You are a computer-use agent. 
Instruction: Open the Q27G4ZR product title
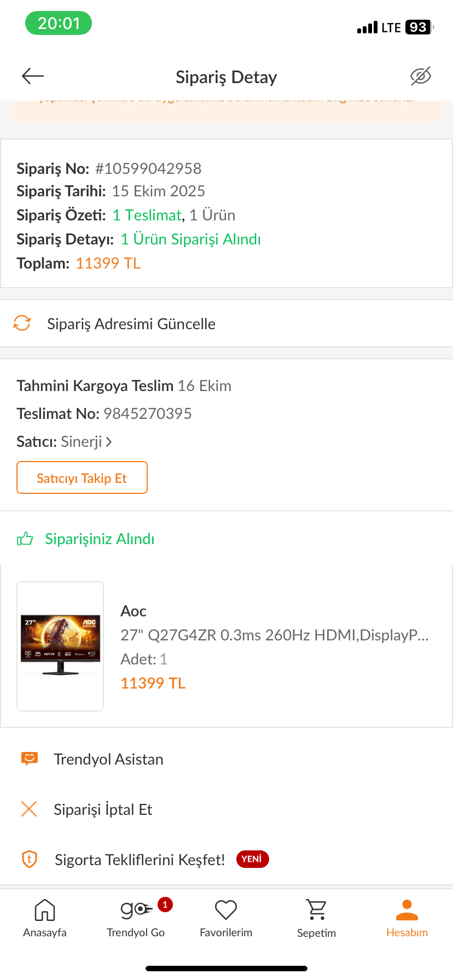[x=275, y=635]
